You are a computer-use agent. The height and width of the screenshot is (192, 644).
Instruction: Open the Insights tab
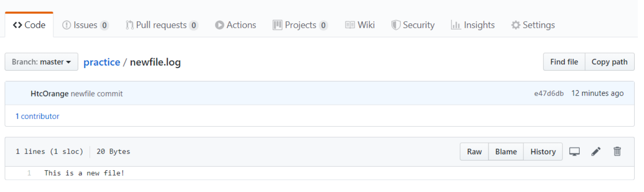pos(473,25)
